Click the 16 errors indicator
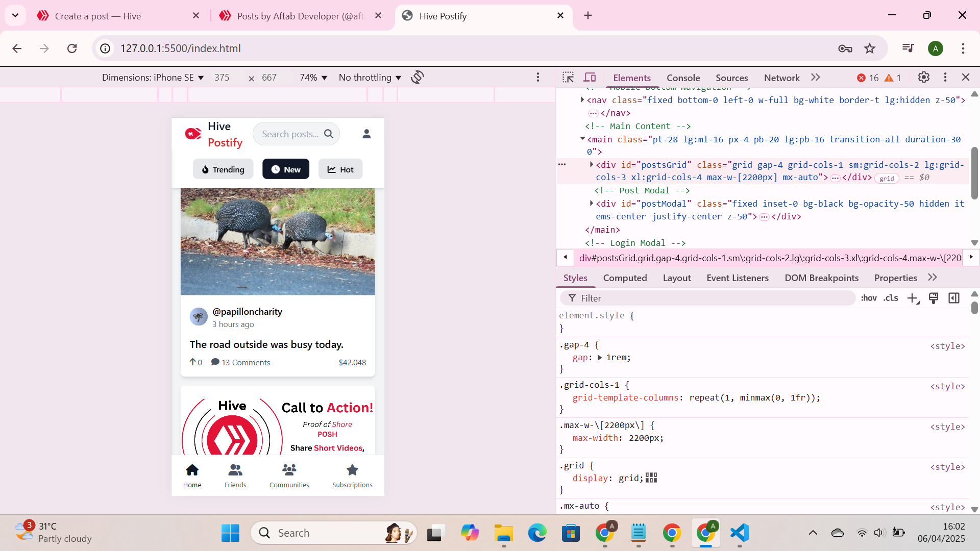The height and width of the screenshot is (551, 980). pos(868,78)
